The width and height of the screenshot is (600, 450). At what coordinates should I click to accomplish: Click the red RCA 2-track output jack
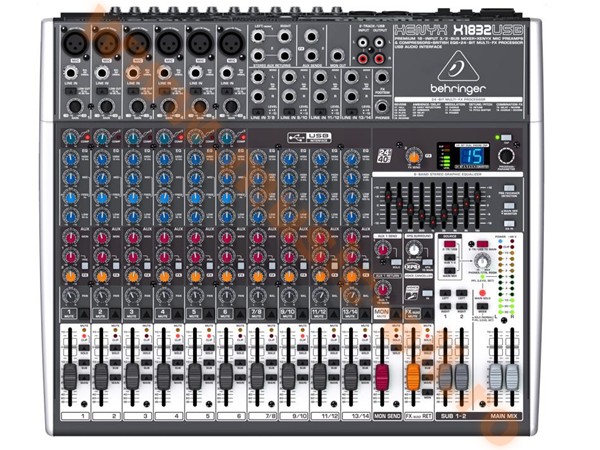(379, 59)
